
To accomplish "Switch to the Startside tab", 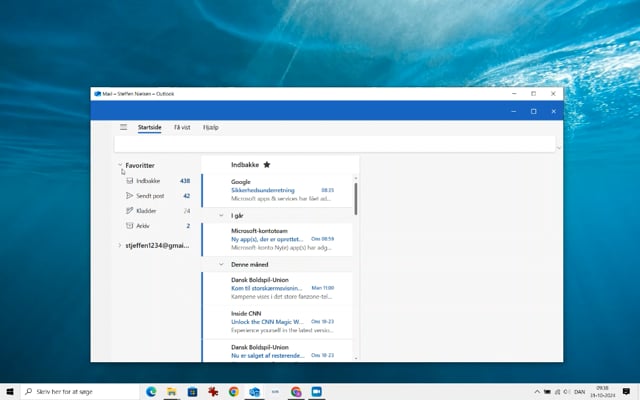I will coord(149,127).
